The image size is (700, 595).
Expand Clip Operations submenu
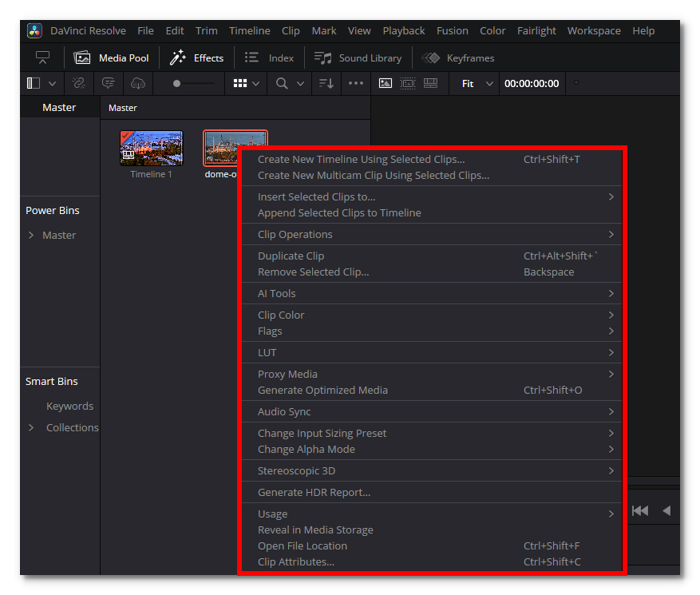[432, 235]
